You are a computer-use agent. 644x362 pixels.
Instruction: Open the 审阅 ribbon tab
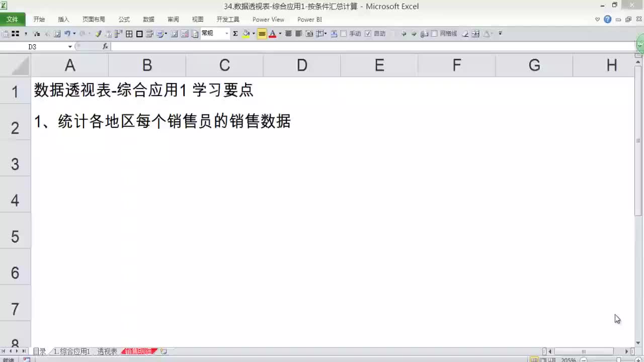tap(174, 20)
